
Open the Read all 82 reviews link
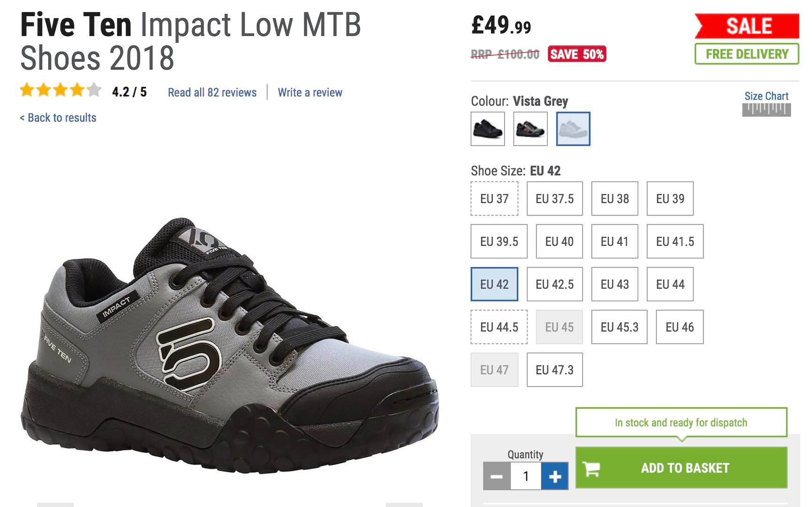pyautogui.click(x=212, y=92)
